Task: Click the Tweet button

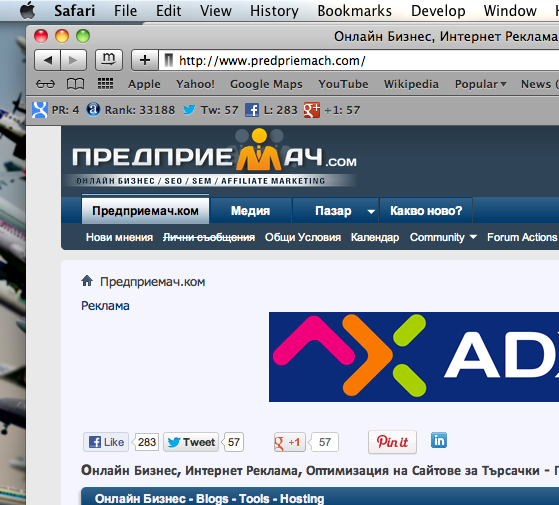Action: tap(191, 442)
